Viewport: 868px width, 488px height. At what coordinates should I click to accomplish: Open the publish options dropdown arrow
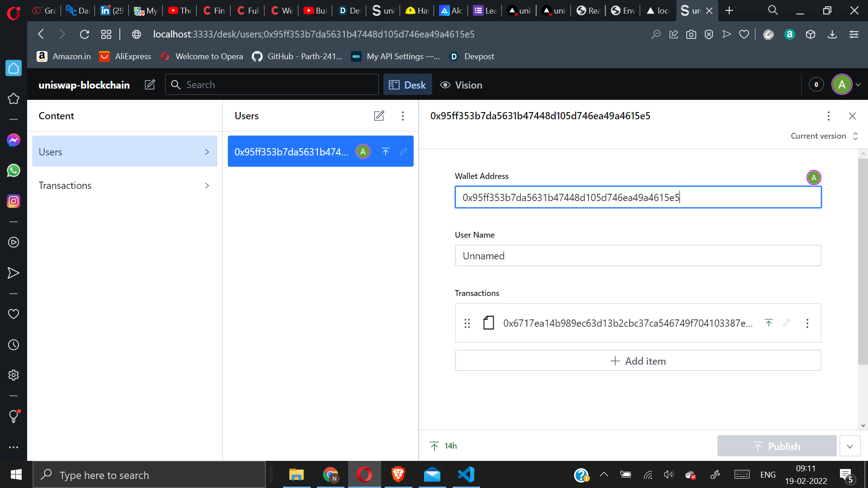coord(849,446)
